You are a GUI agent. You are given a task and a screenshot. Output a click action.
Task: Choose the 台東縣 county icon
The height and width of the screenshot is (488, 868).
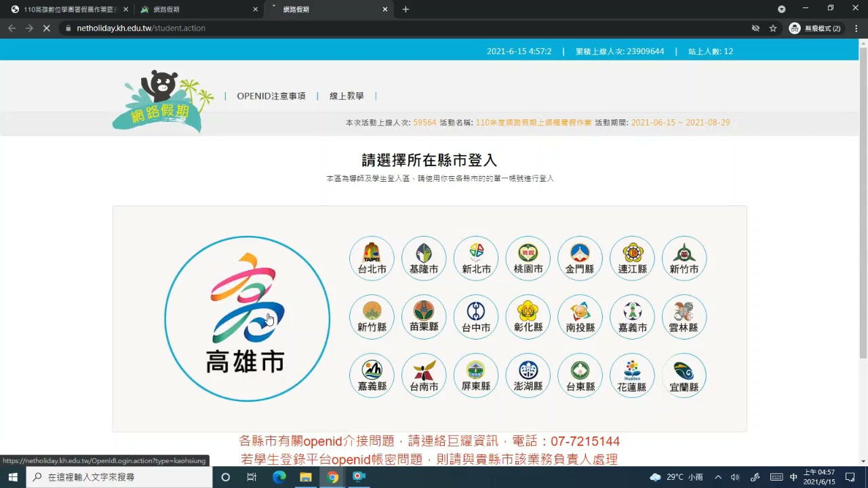[580, 375]
